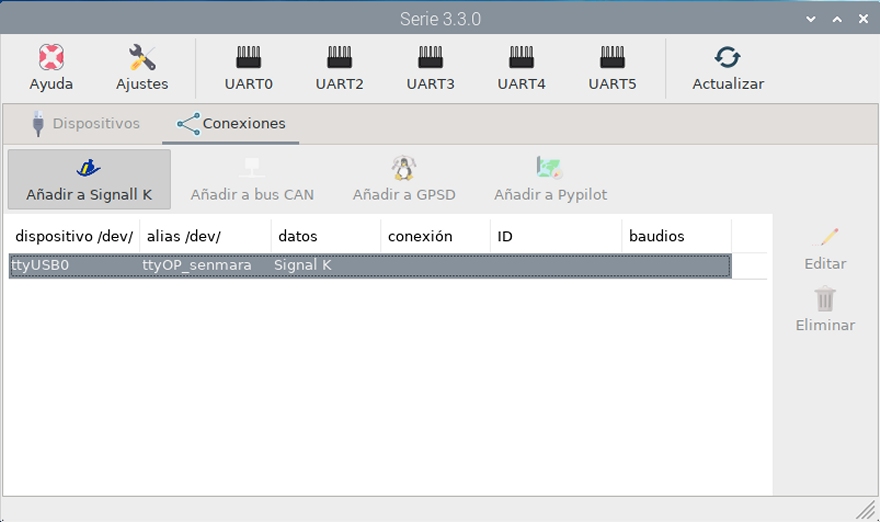Select the ttyUSB0 connection row
Image resolution: width=880 pixels, height=522 pixels.
coord(370,266)
